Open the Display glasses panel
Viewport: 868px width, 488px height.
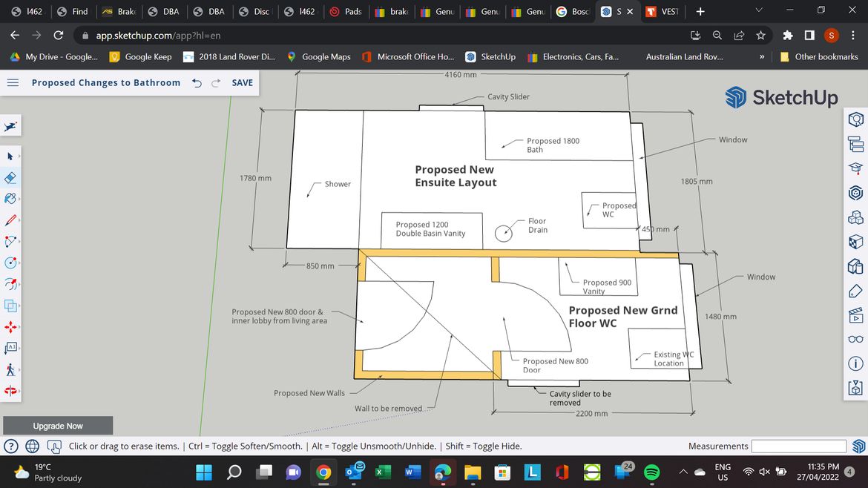coord(855,339)
